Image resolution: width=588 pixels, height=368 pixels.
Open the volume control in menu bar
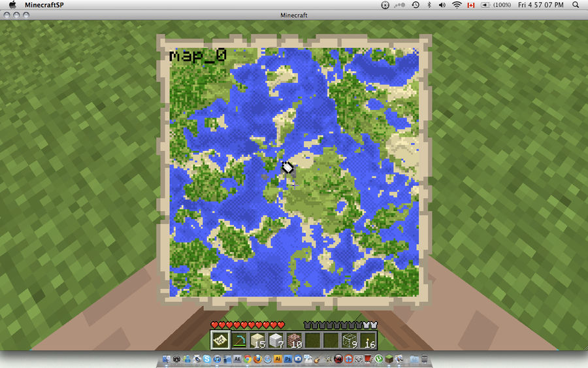click(x=442, y=5)
